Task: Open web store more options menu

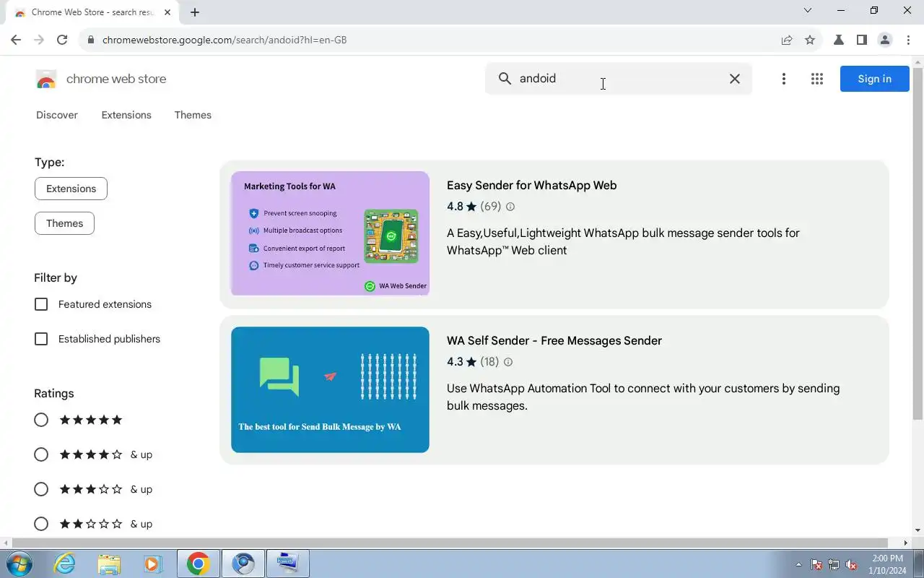Action: [783, 79]
